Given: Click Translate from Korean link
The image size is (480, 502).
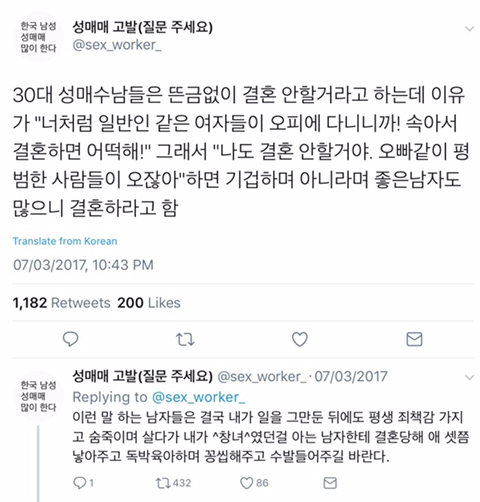Looking at the screenshot, I should tap(65, 241).
